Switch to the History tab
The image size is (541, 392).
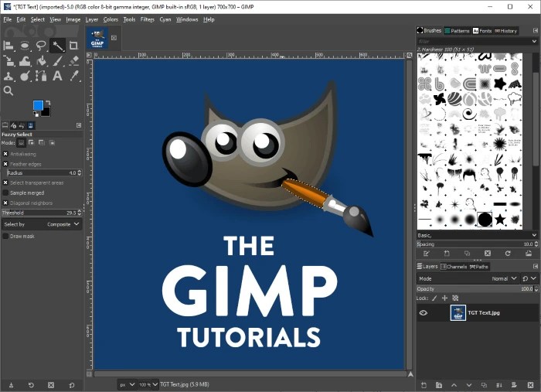(x=505, y=31)
